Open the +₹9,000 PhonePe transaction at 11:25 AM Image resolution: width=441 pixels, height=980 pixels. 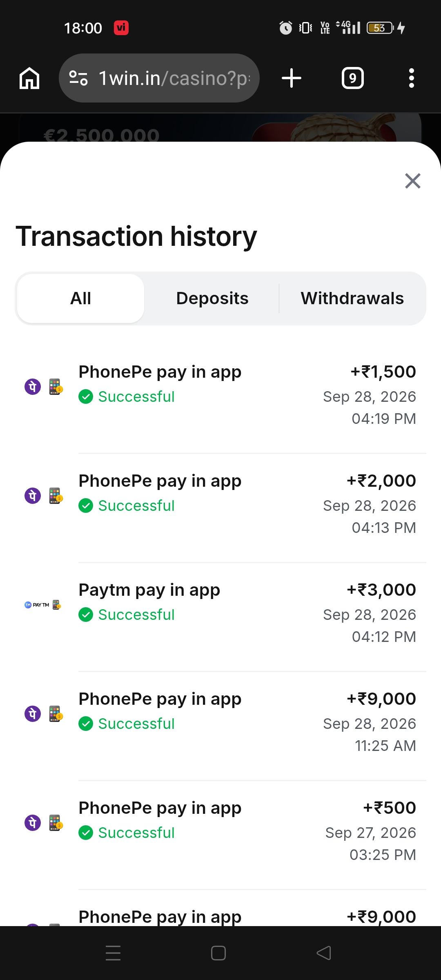click(220, 722)
